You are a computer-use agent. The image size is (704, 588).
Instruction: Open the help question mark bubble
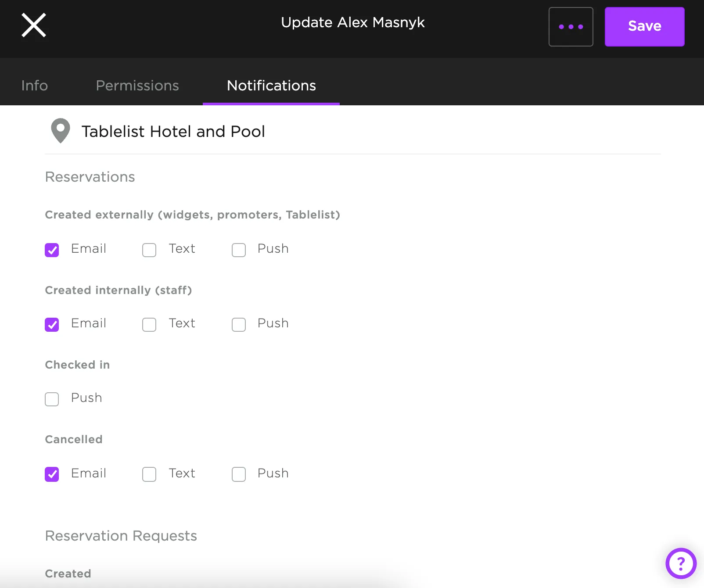pyautogui.click(x=681, y=563)
